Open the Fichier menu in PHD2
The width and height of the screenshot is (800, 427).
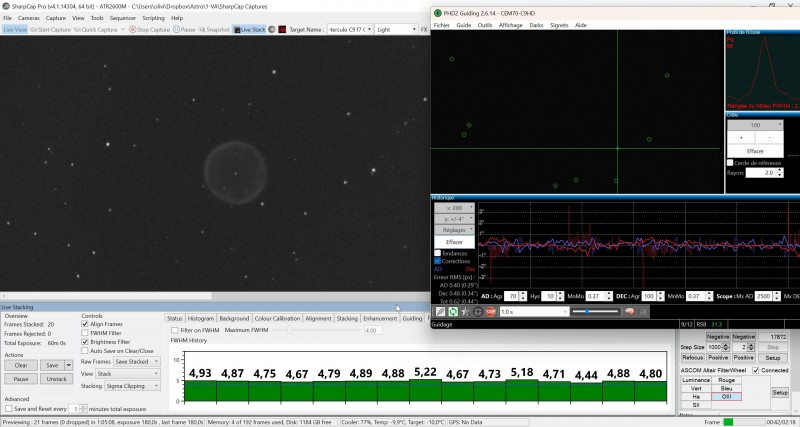[441, 25]
